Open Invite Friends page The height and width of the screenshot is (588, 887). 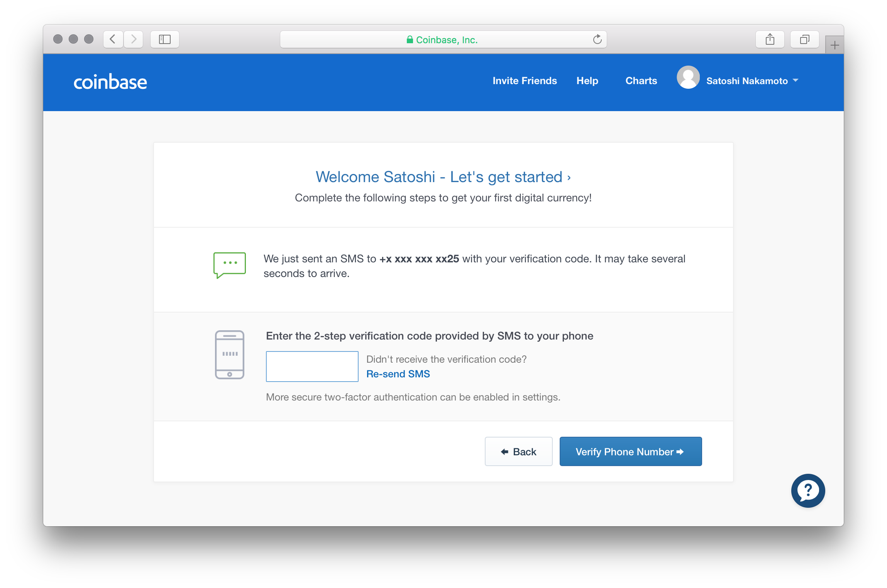[525, 81]
